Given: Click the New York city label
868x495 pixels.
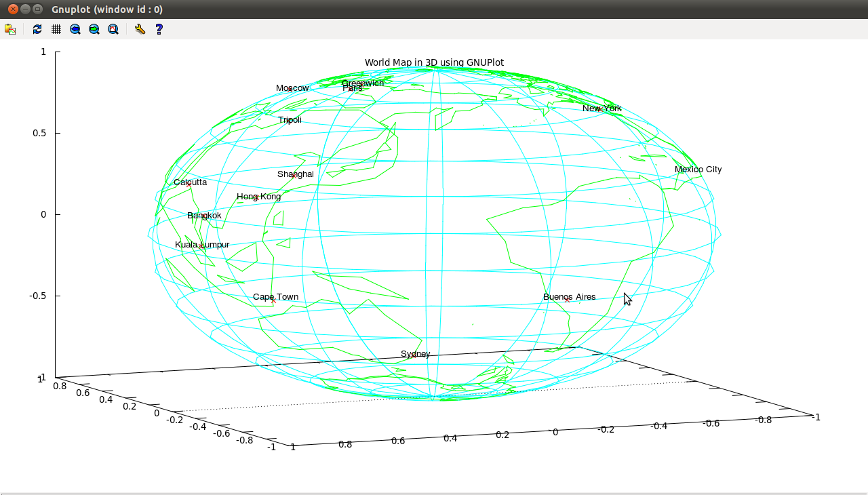Looking at the screenshot, I should 602,108.
